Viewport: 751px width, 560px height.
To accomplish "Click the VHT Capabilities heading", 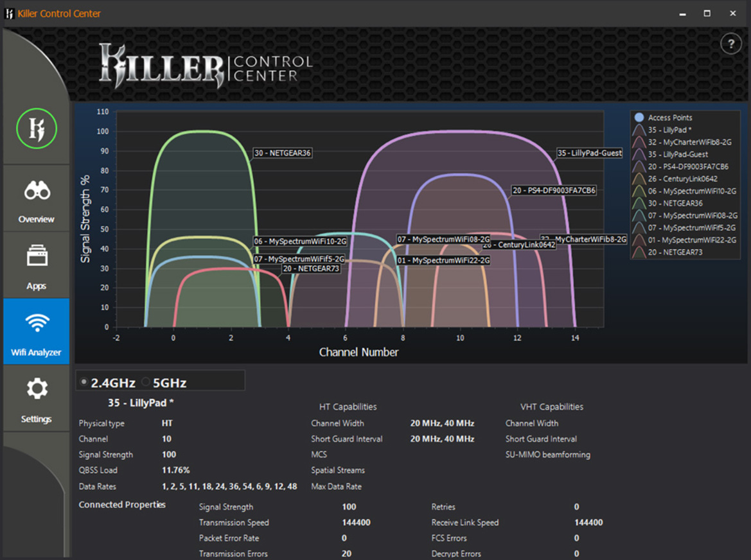I will pos(552,407).
